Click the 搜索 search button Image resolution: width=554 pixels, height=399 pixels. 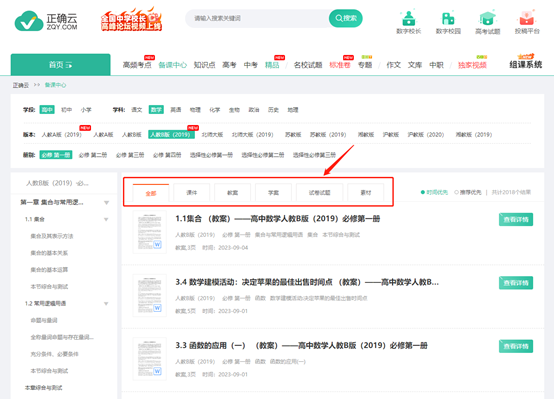click(346, 18)
